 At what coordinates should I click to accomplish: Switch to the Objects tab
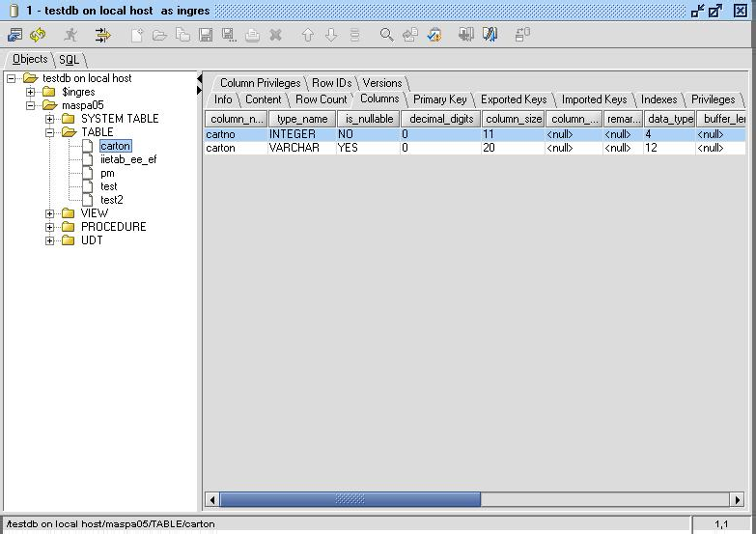point(30,59)
